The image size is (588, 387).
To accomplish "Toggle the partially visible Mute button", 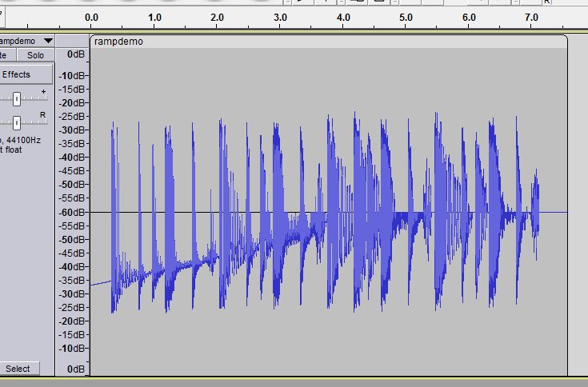I will click(x=4, y=55).
